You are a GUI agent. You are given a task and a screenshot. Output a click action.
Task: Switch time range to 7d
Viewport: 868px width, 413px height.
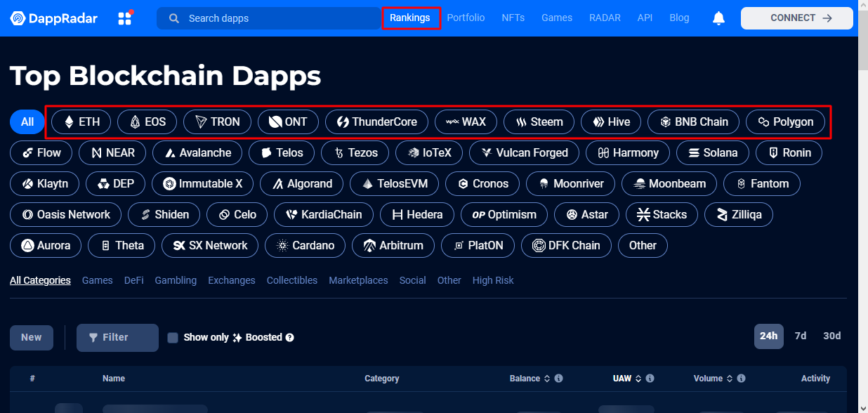pos(801,336)
